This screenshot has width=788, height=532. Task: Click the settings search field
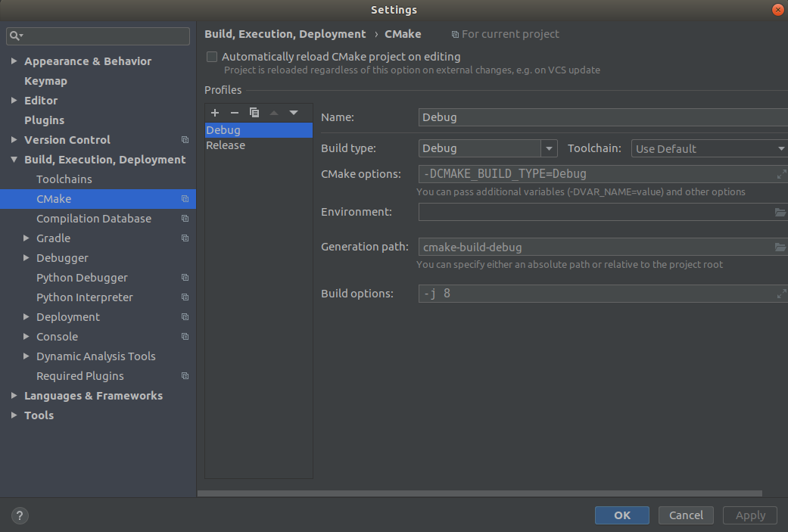pos(98,36)
